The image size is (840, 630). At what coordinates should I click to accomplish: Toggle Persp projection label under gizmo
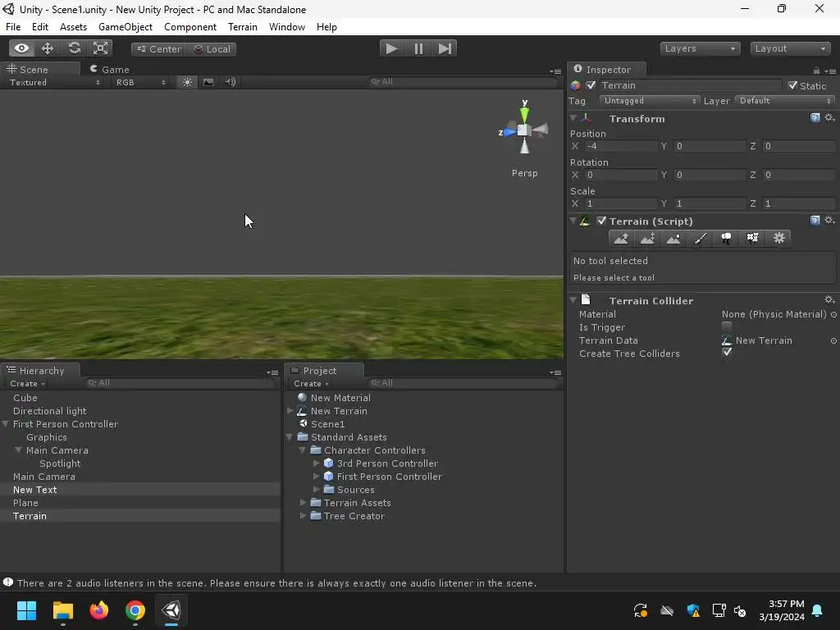tap(524, 173)
